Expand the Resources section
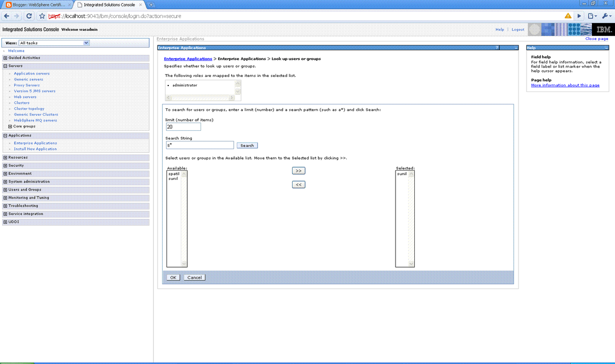 (5, 158)
